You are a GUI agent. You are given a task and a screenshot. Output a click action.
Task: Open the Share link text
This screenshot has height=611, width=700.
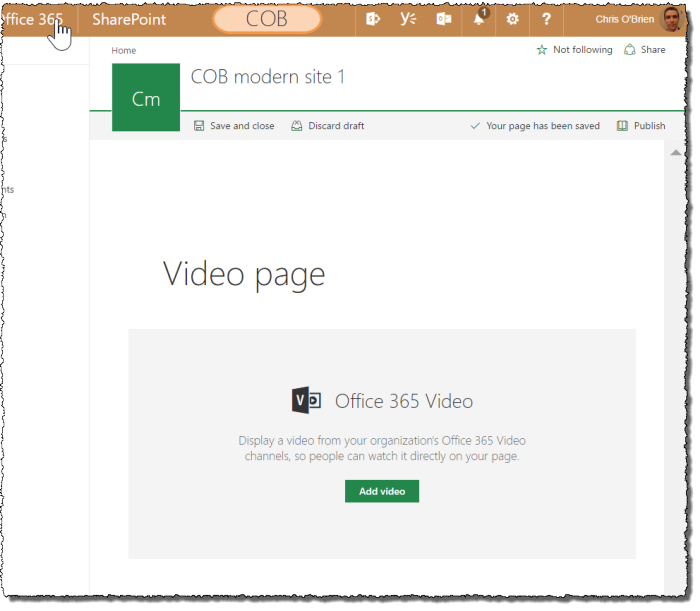tap(653, 50)
